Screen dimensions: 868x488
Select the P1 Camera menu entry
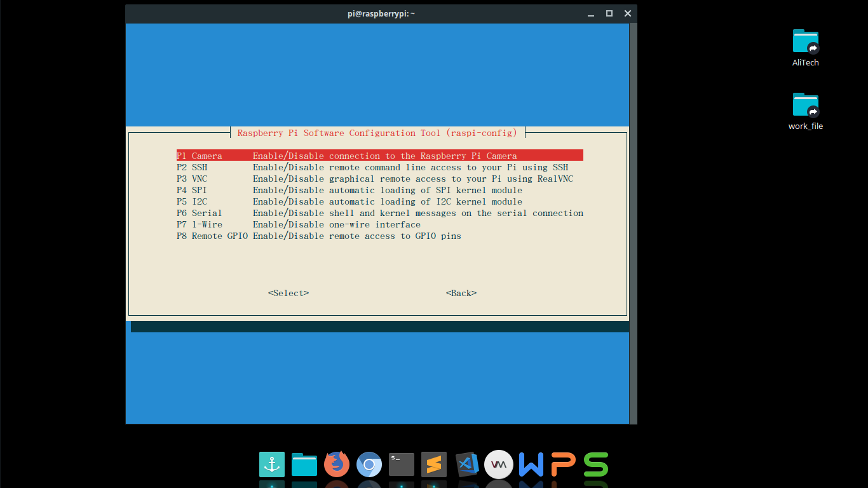pyautogui.click(x=380, y=156)
